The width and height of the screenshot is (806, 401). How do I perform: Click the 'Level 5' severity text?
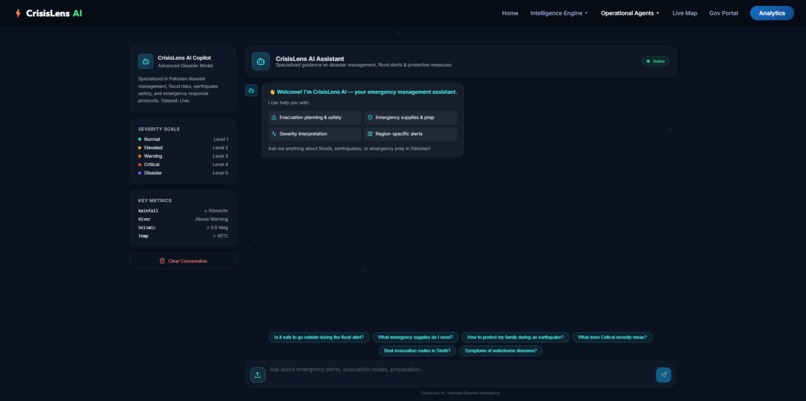221,173
